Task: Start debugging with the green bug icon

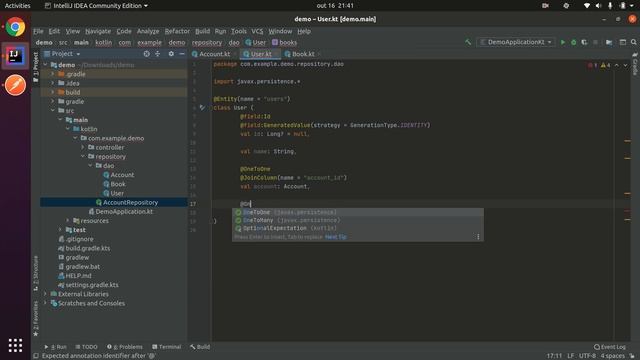Action: click(573, 42)
